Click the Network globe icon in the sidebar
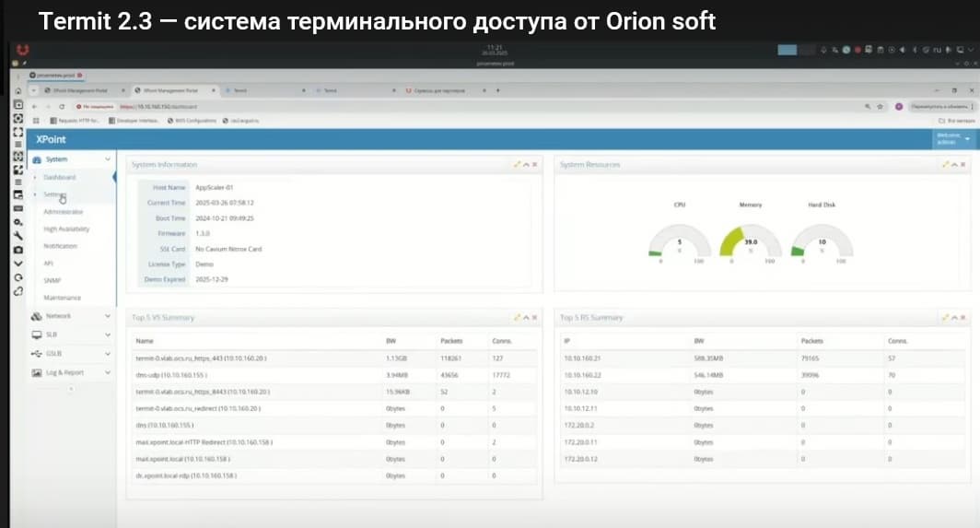980x528 pixels. (x=37, y=316)
